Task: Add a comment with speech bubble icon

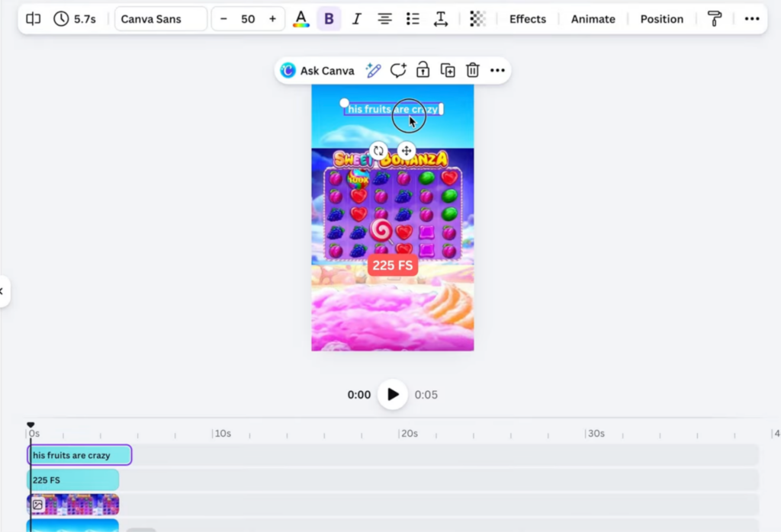Action: point(398,71)
